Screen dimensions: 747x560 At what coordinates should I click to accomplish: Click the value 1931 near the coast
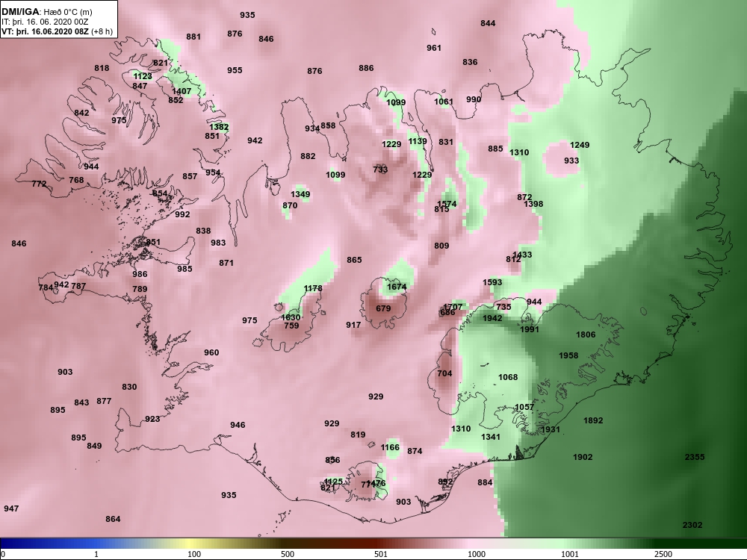click(551, 429)
